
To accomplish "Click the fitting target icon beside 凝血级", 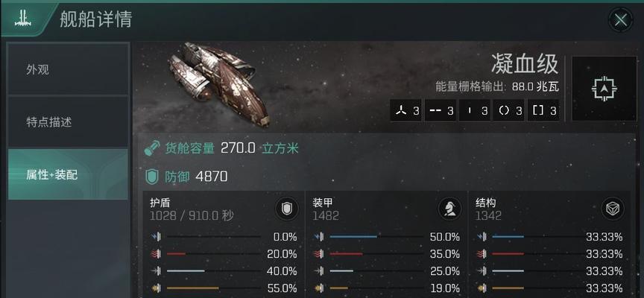I will coord(604,89).
